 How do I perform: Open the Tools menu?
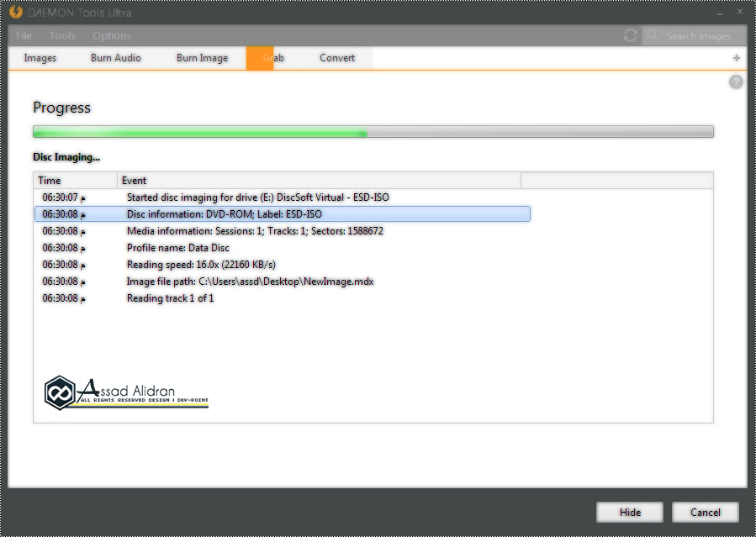click(62, 35)
